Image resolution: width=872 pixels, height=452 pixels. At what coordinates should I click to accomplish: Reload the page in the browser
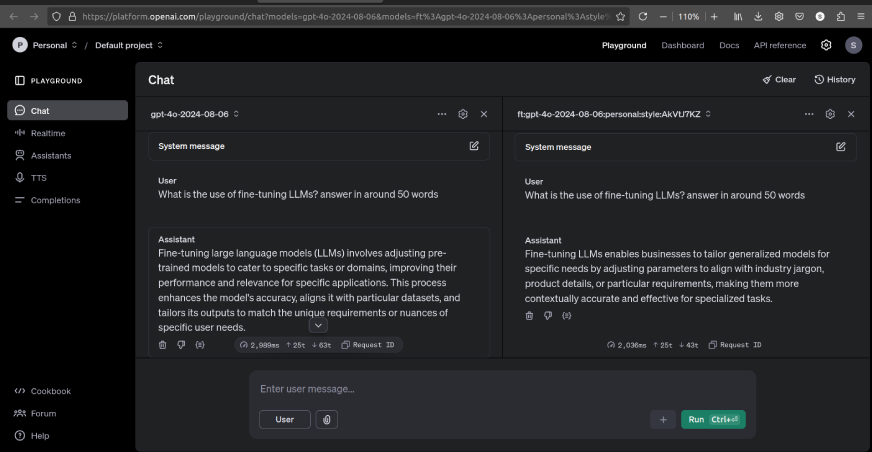pyautogui.click(x=642, y=17)
